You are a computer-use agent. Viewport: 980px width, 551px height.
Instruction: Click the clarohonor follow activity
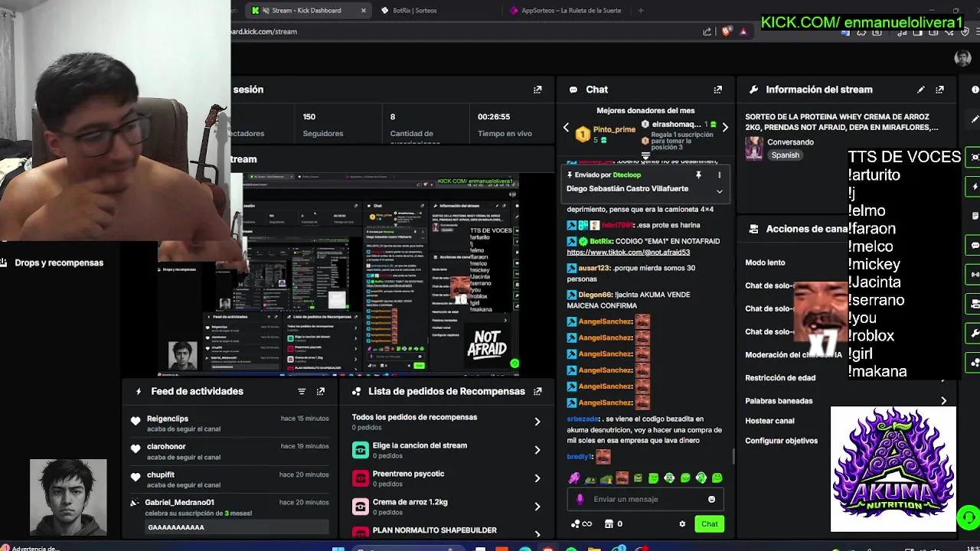[x=230, y=452]
